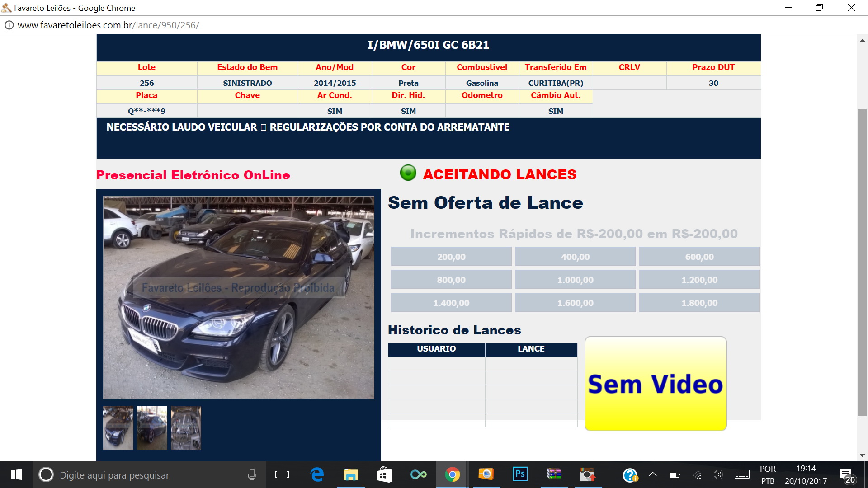The image size is (868, 488).
Task: Show hidden tray icons chevron
Action: point(652,474)
